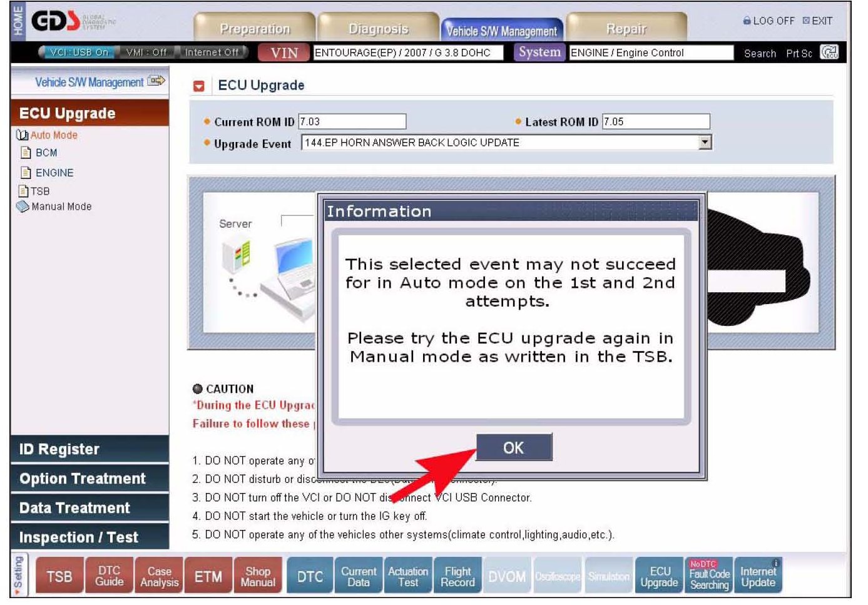868x605 pixels.
Task: Click the HOME icon at top left
Action: (18, 21)
